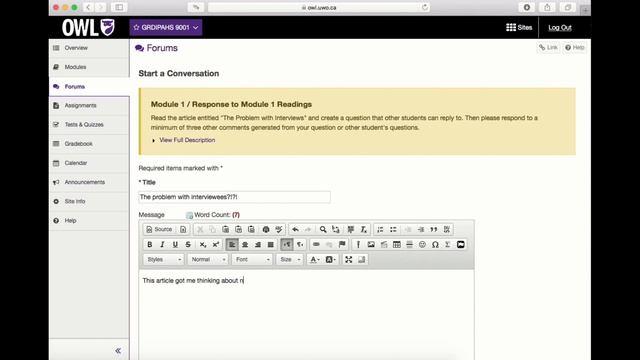This screenshot has height=360, width=640.
Task: Click Select All icon
Action: [351, 229]
